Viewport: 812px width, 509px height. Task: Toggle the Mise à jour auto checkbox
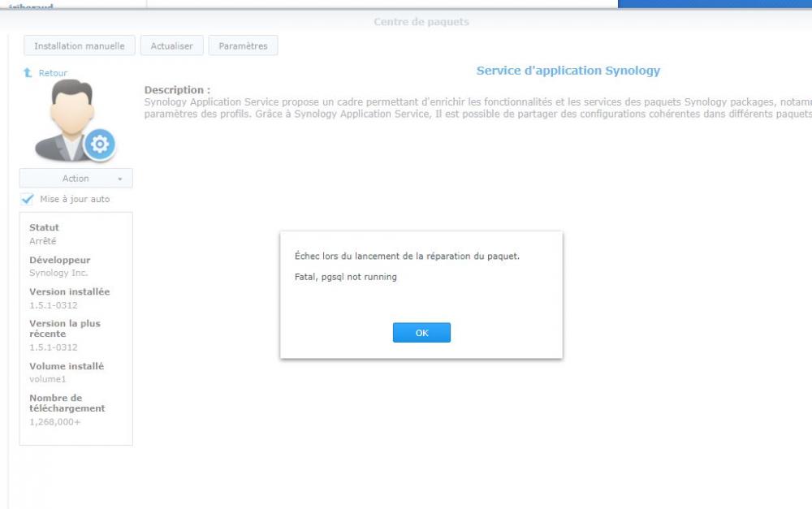click(x=27, y=199)
